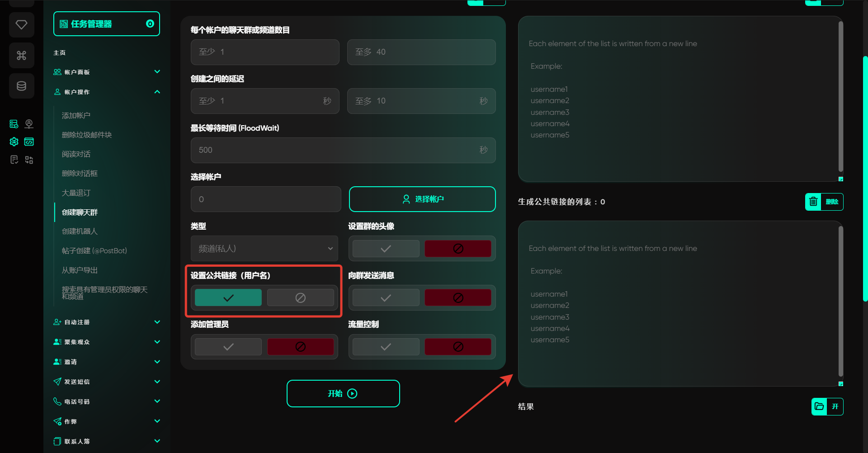Click the trash delete icon for links list
The height and width of the screenshot is (453, 868).
(x=813, y=202)
